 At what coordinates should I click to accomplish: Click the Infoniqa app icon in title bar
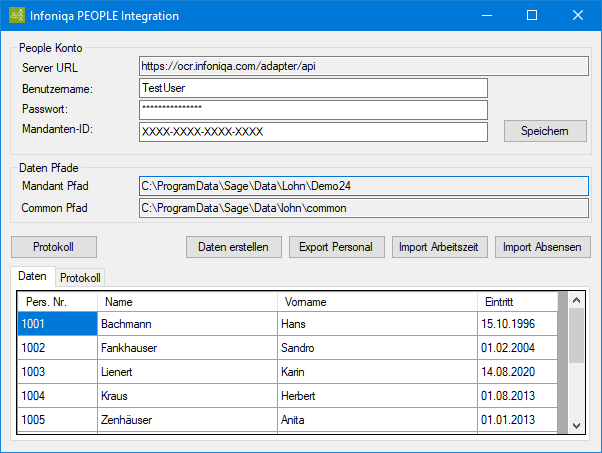(x=17, y=15)
